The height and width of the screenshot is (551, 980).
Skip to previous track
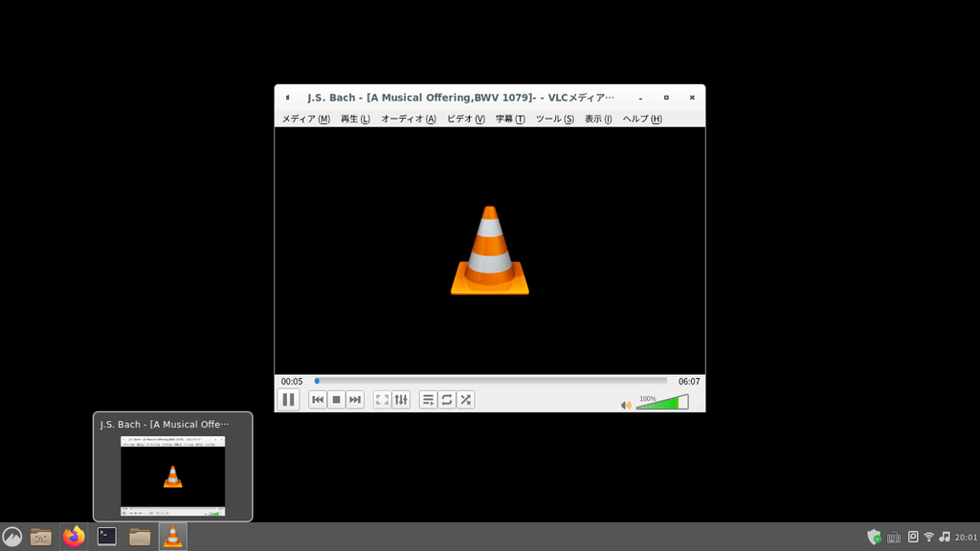318,399
